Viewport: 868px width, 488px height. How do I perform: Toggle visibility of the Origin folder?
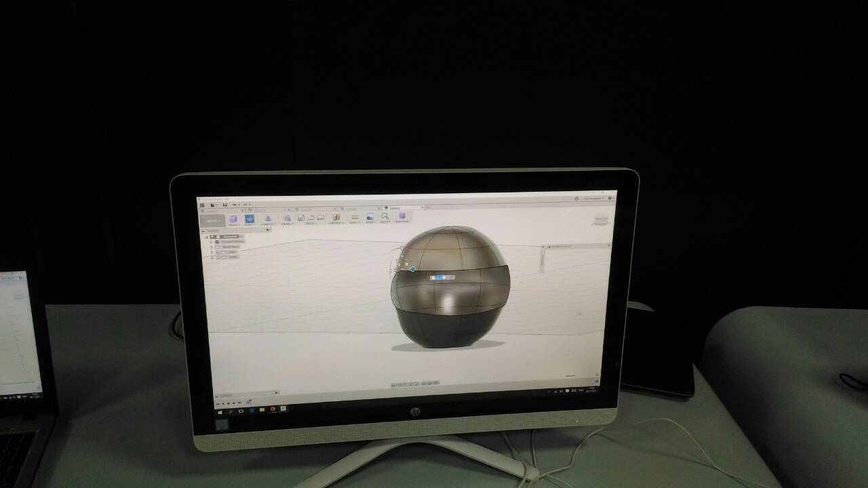(x=218, y=252)
